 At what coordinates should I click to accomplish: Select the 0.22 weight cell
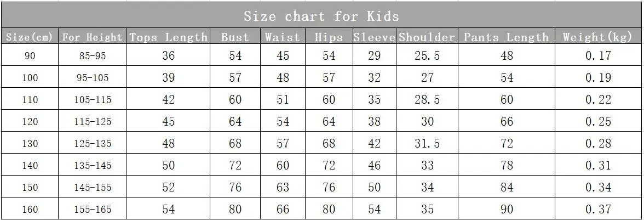point(598,99)
